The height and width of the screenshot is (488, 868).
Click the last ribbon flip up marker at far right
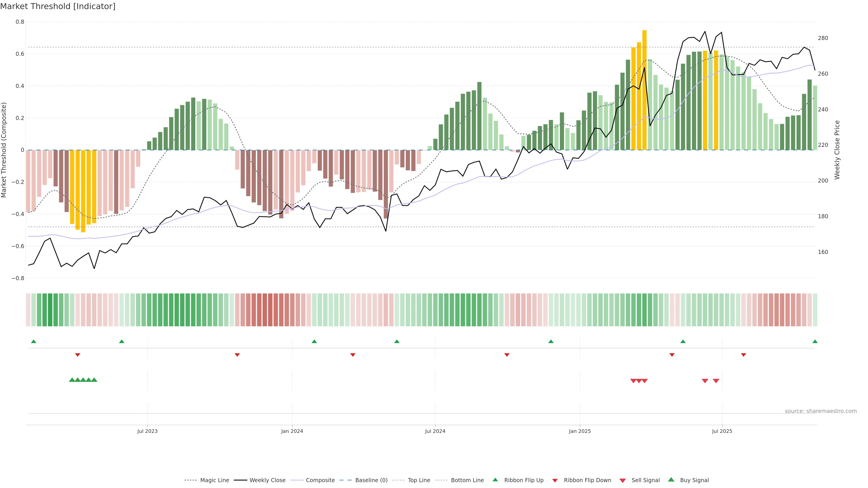(x=815, y=342)
